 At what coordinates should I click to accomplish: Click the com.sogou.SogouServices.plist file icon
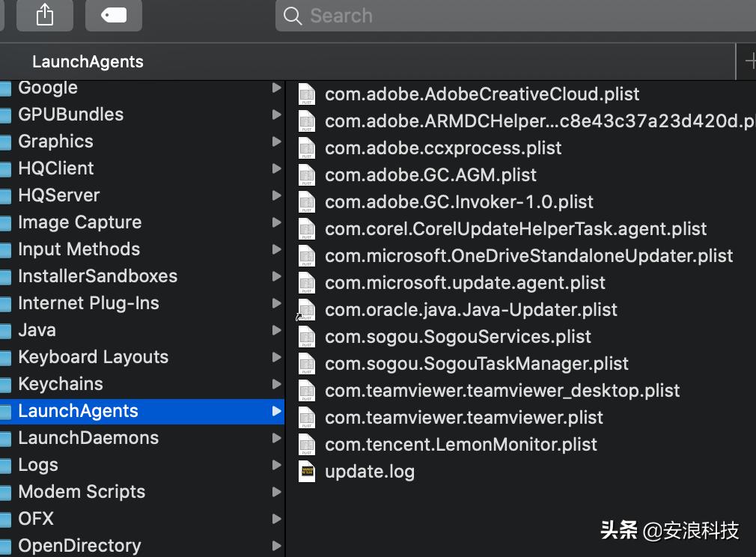tap(307, 337)
